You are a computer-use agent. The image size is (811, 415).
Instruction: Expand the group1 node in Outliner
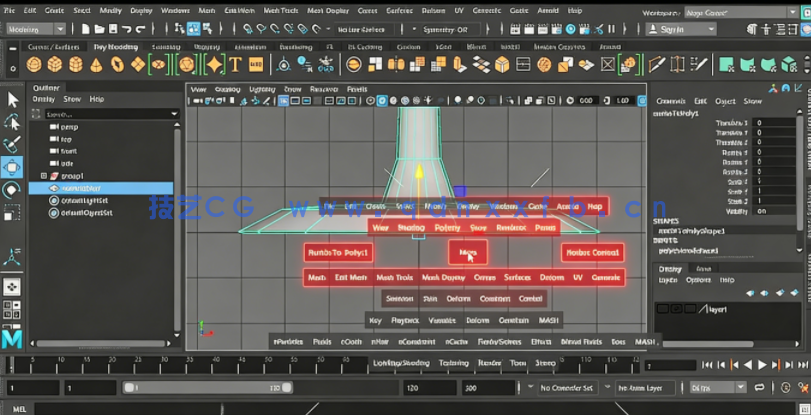44,176
